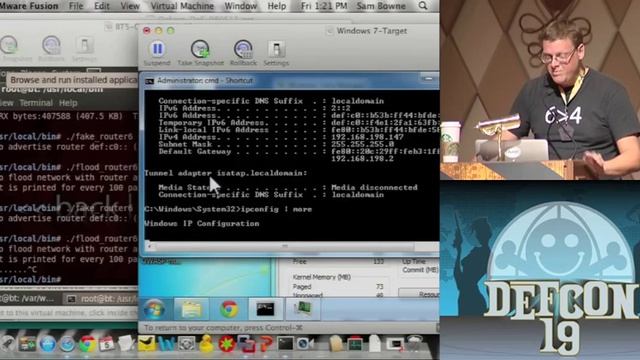Open System Preferences gear in Dock
The height and width of the screenshot is (360, 640).
pyautogui.click(x=186, y=344)
